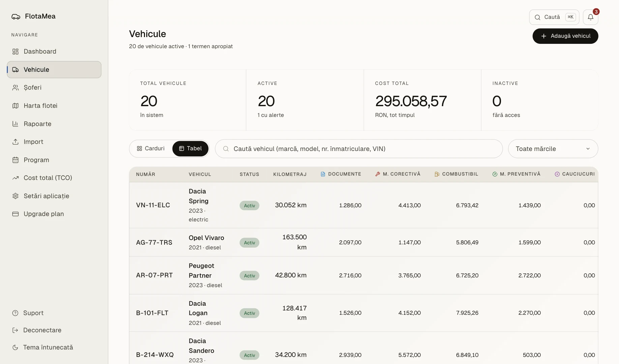Click the Suport help icon

click(15, 313)
